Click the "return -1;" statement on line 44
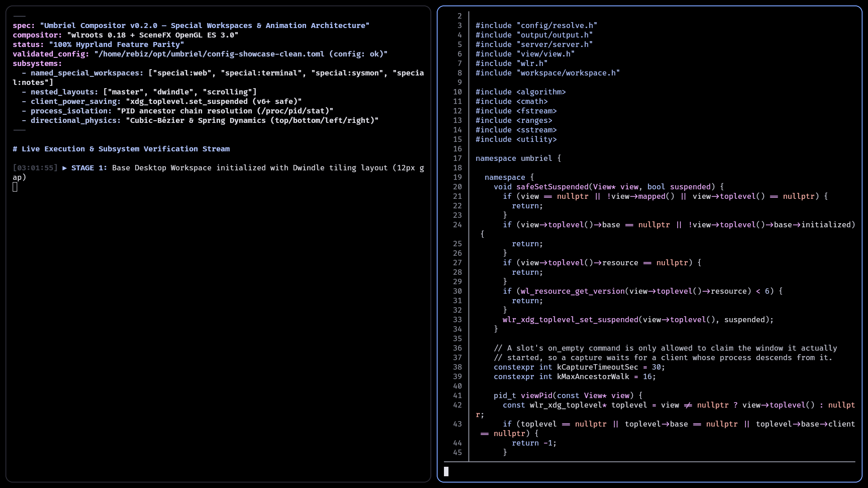This screenshot has height=488, width=868. pos(534,443)
